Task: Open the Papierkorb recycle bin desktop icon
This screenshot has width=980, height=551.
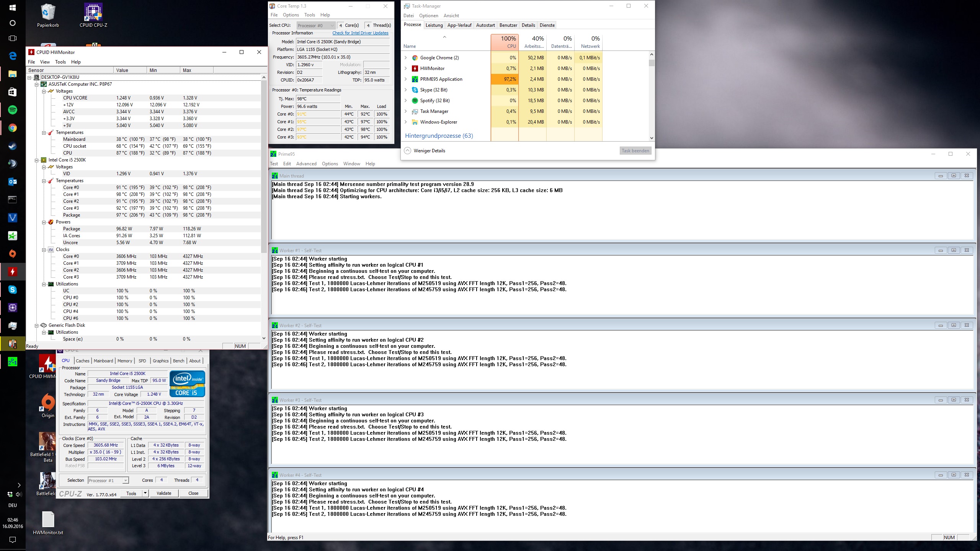Action: pyautogui.click(x=48, y=13)
